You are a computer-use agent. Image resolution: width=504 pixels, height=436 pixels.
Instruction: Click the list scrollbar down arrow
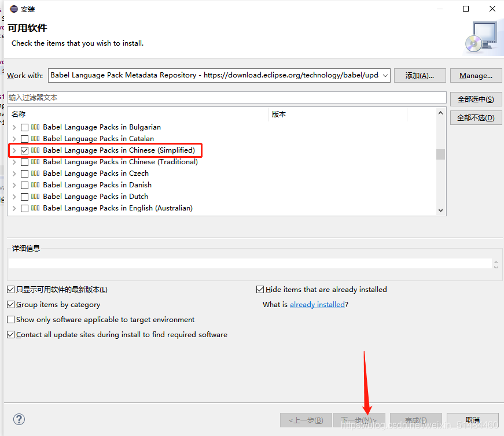(x=441, y=210)
